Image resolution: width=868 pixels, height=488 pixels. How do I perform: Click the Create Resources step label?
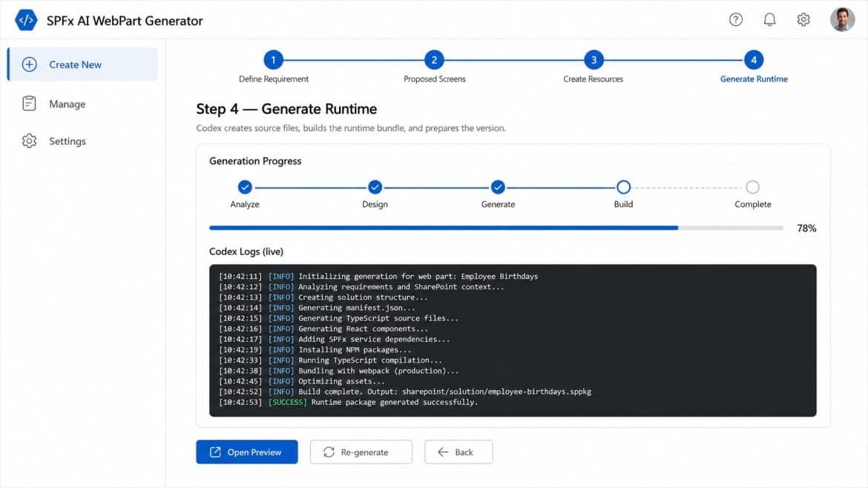pyautogui.click(x=593, y=79)
